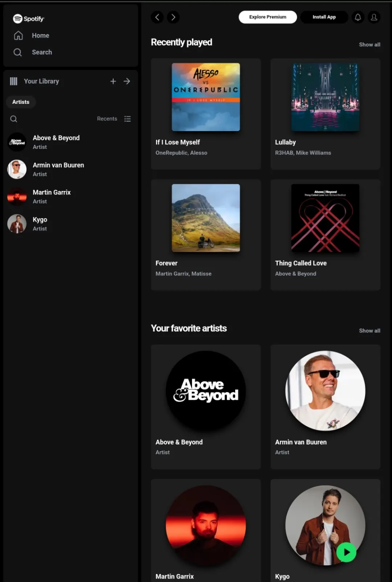This screenshot has width=392, height=582.
Task: Open Kygo in library list
Action: [x=71, y=224]
